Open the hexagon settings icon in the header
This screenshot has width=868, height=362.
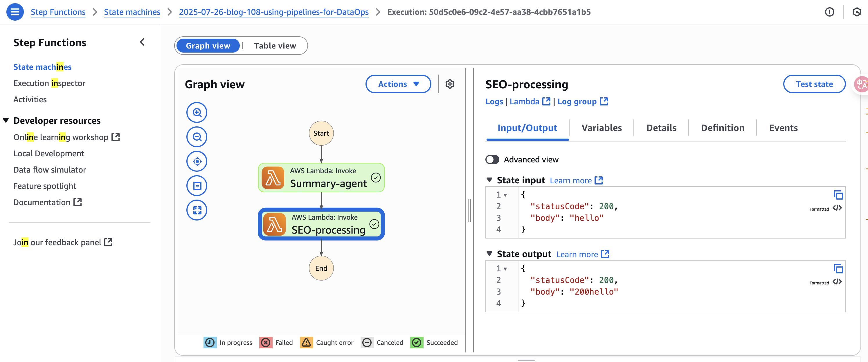(x=857, y=12)
